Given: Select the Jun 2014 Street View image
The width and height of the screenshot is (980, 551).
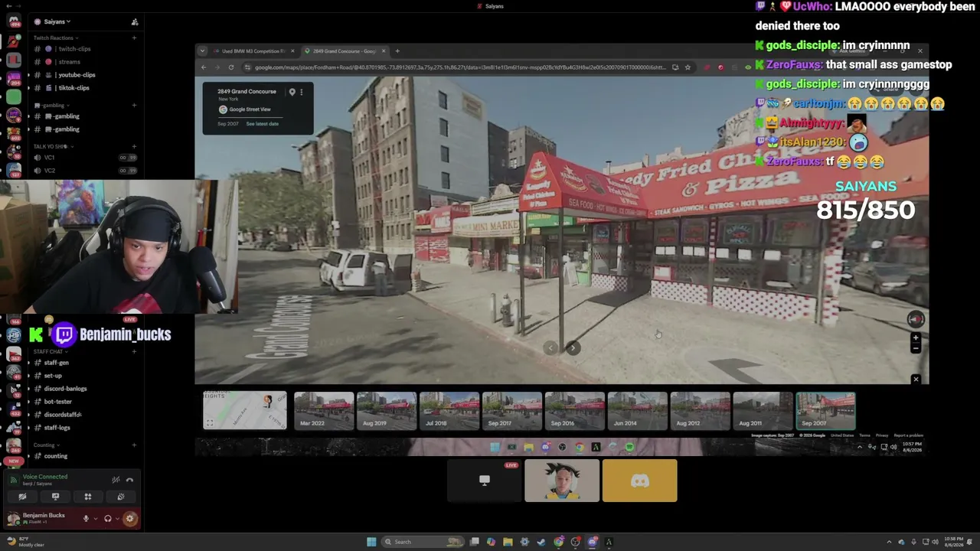Looking at the screenshot, I should coord(638,411).
